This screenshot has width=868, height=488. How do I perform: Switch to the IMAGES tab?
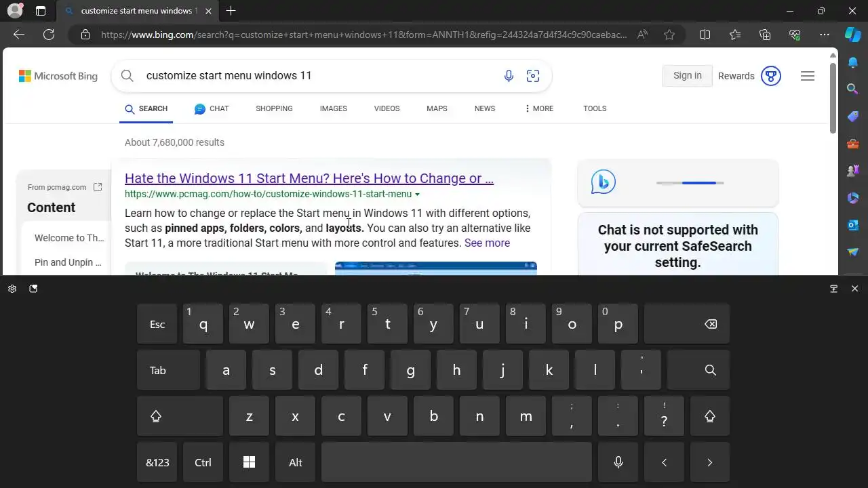point(334,108)
